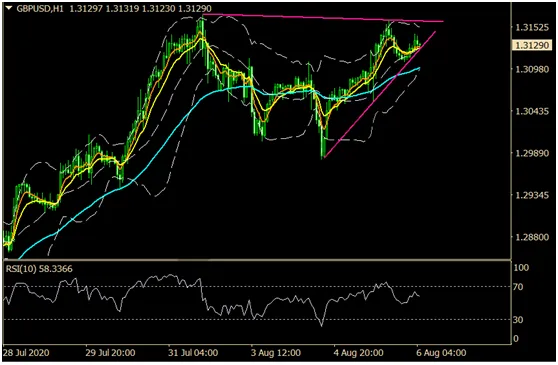
Task: Click the RSI 70 level dashed line
Action: click(257, 286)
